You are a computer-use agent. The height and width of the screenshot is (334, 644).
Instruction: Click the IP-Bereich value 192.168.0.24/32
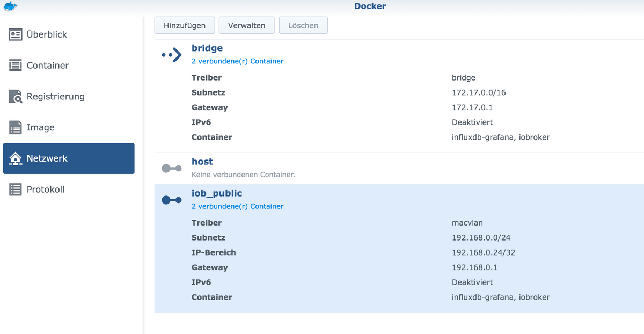[484, 252]
